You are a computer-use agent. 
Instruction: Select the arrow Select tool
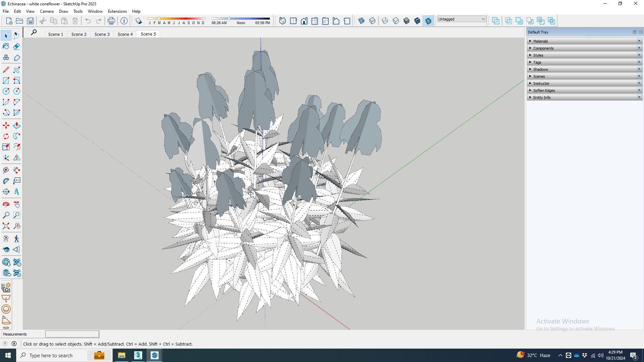6,36
